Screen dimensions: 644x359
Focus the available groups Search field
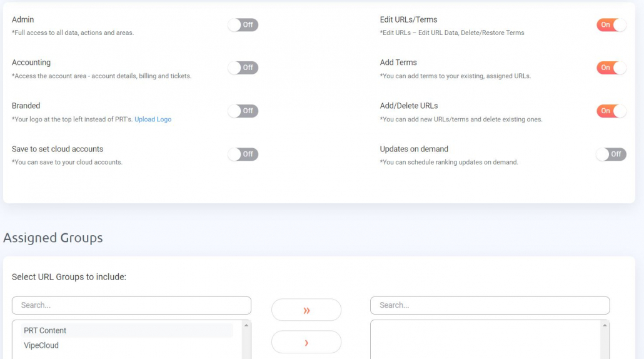131,305
